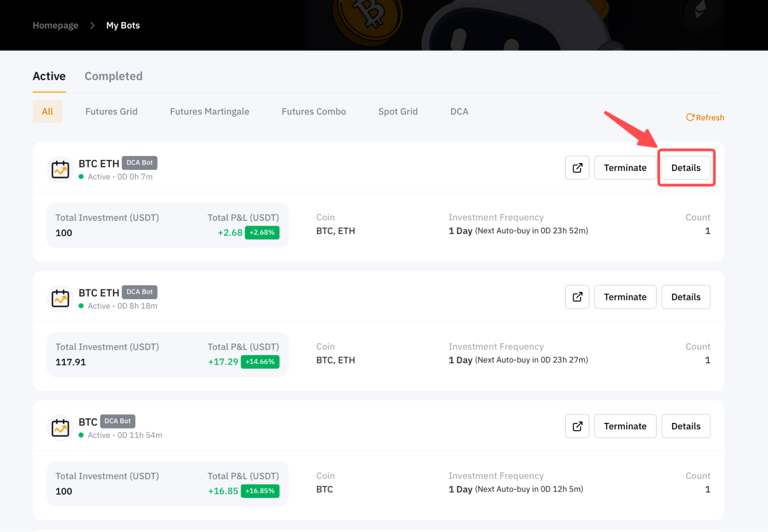Filter by DCA bots
Viewport: 768px width, 532px height.
[459, 111]
